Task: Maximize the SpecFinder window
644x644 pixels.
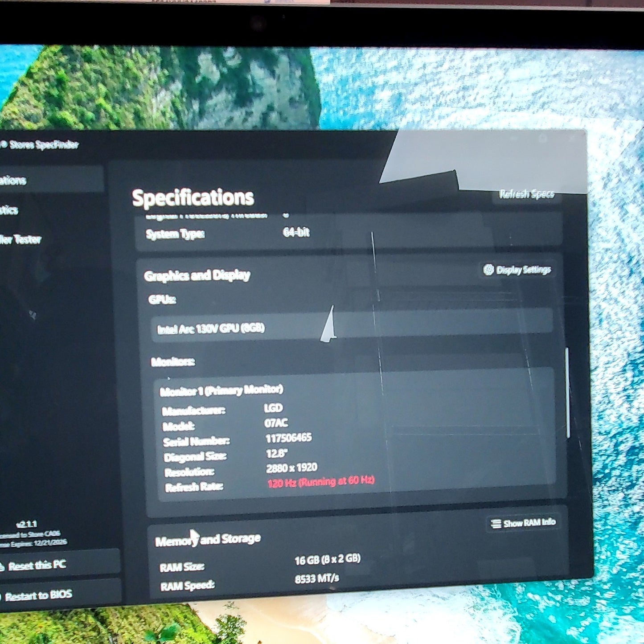Action: [542, 139]
